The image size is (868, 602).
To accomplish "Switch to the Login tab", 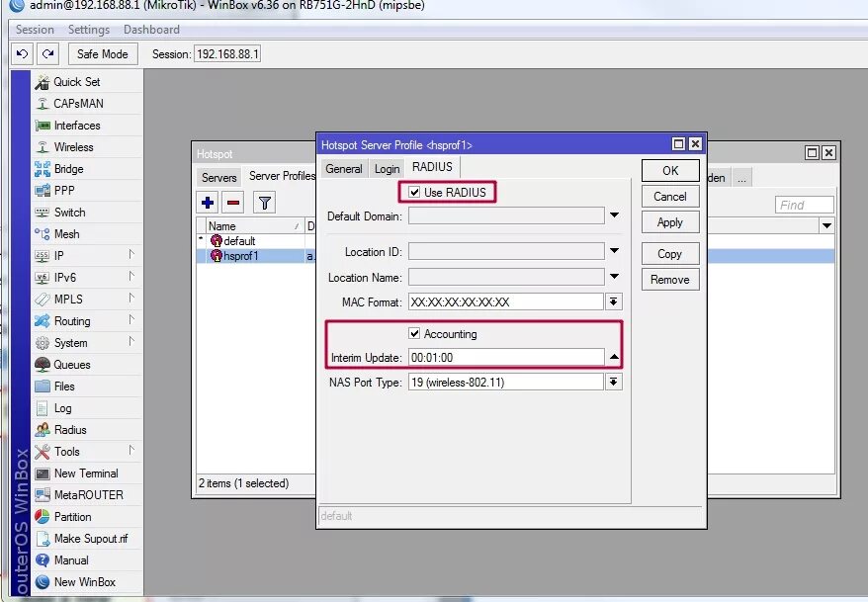I will click(387, 169).
